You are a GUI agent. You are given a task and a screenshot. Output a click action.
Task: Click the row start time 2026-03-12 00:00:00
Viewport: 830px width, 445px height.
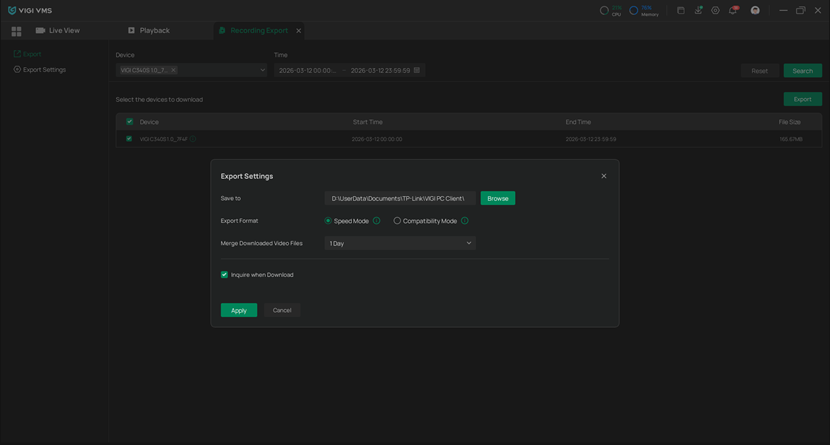click(x=377, y=139)
